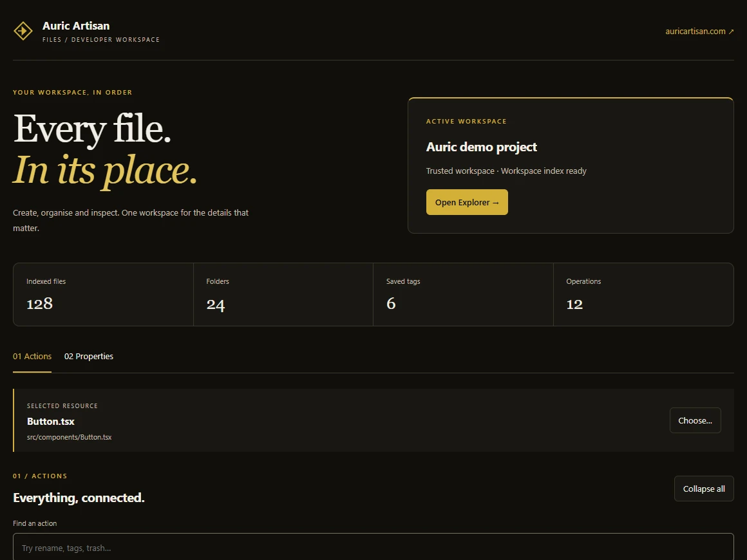
Task: Click the Button.tsx selected resource name
Action: 50,422
